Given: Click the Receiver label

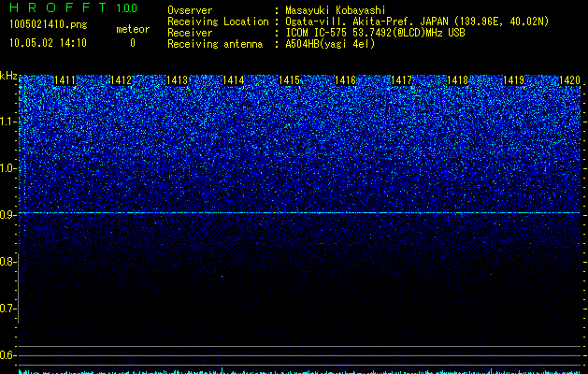Looking at the screenshot, I should (x=190, y=33).
